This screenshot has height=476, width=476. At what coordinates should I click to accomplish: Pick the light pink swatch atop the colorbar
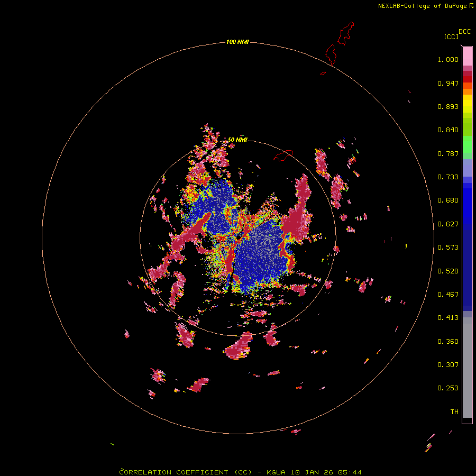point(467,57)
